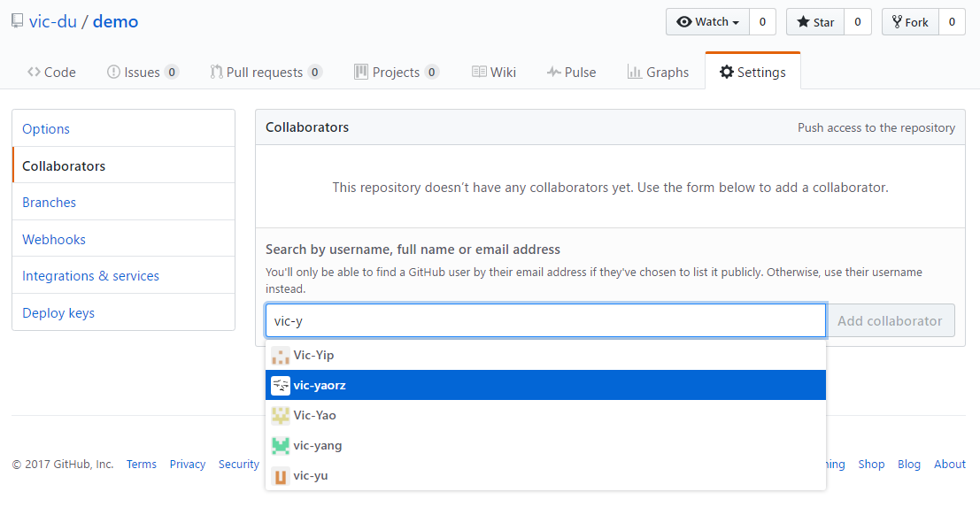
Task: Switch to the Code tab
Action: [x=51, y=72]
